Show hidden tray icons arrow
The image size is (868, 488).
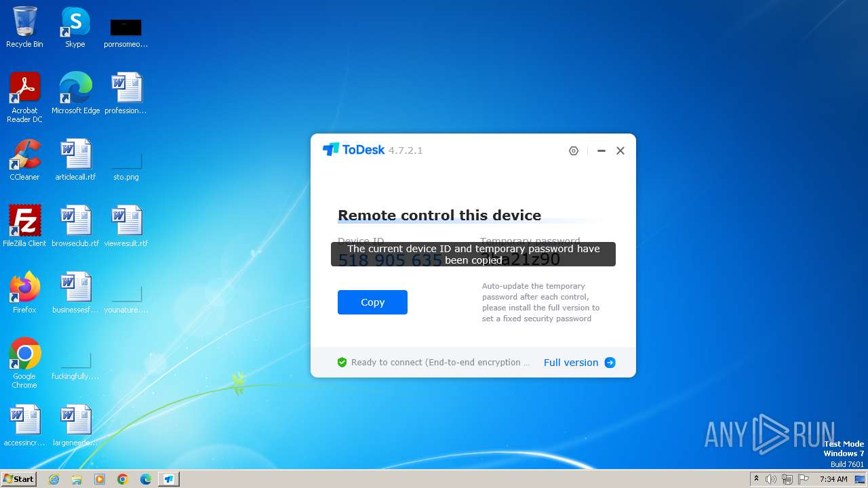[x=756, y=479]
